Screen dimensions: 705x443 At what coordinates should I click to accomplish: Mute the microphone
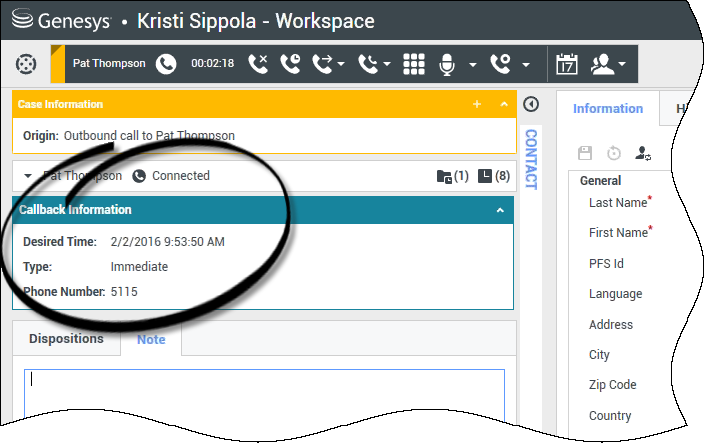point(447,64)
